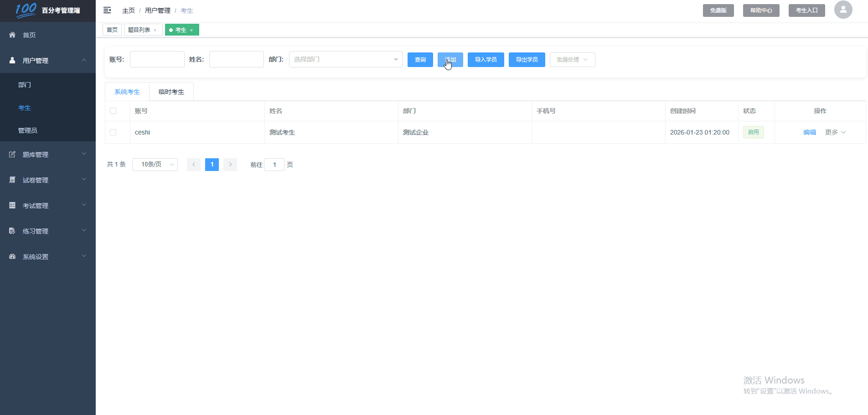Click the home icon in the sidebar
Screen dimensions: 868x415
pyautogui.click(x=12, y=35)
